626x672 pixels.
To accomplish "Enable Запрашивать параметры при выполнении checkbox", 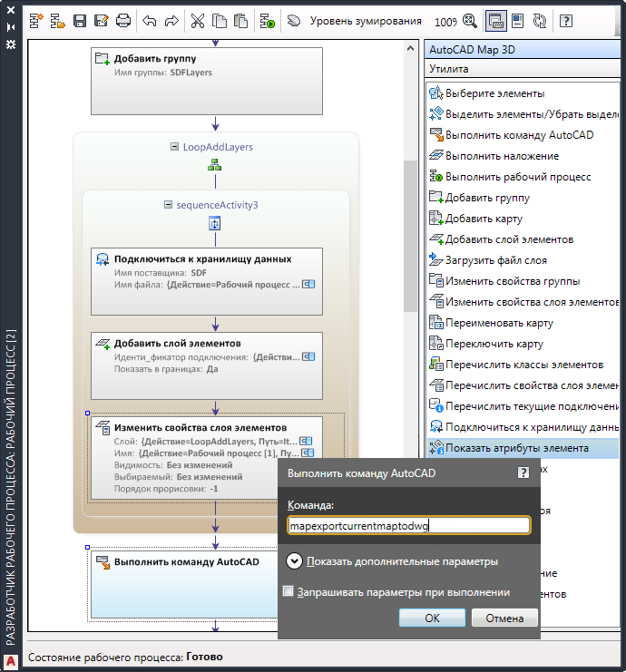I will (289, 591).
